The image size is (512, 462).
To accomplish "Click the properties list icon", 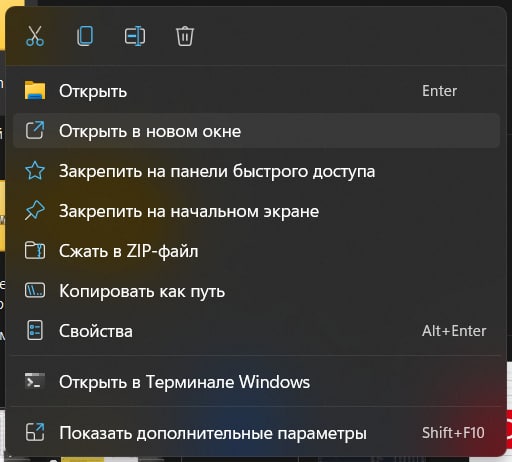I will (x=35, y=330).
